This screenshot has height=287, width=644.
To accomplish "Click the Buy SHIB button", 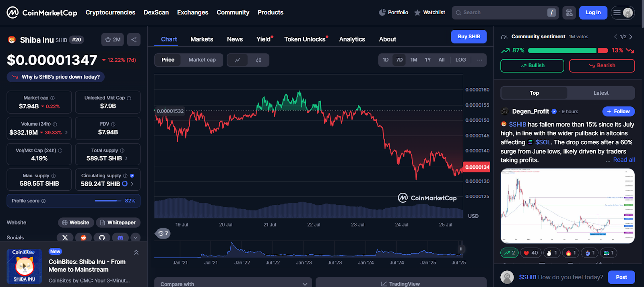I will (469, 36).
